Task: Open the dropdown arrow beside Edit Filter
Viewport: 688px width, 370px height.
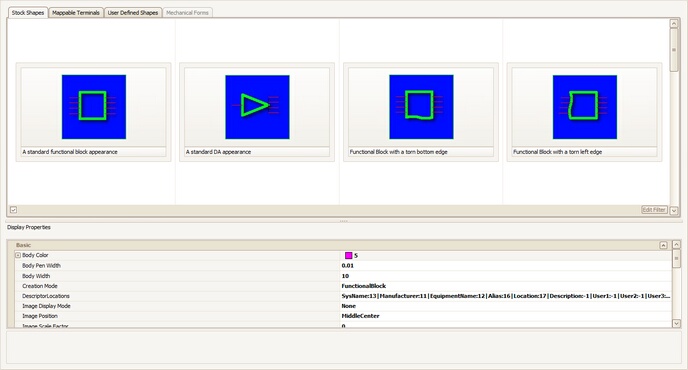Action: 674,210
